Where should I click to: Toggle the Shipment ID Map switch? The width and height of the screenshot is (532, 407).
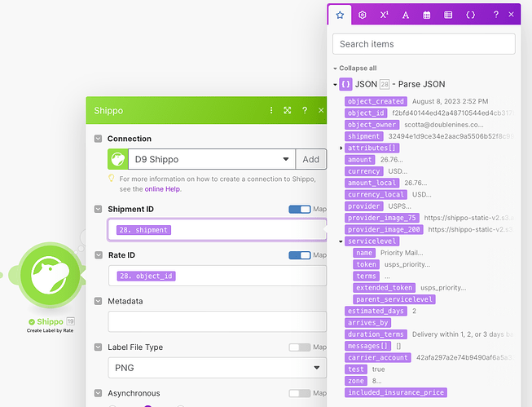point(300,210)
